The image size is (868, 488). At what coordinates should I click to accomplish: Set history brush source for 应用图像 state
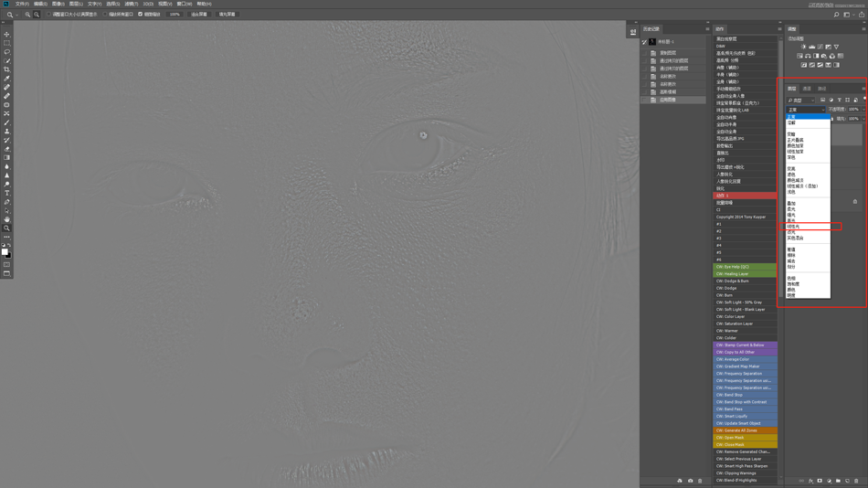coord(644,100)
